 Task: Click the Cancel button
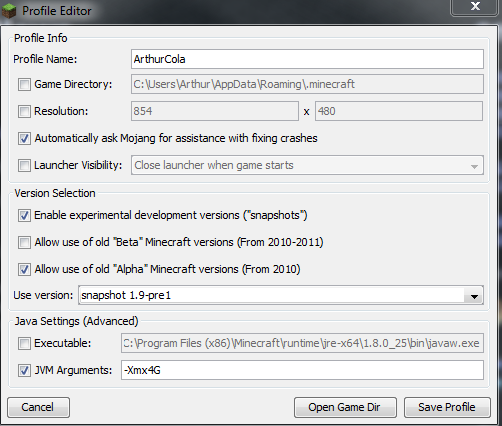click(x=38, y=407)
